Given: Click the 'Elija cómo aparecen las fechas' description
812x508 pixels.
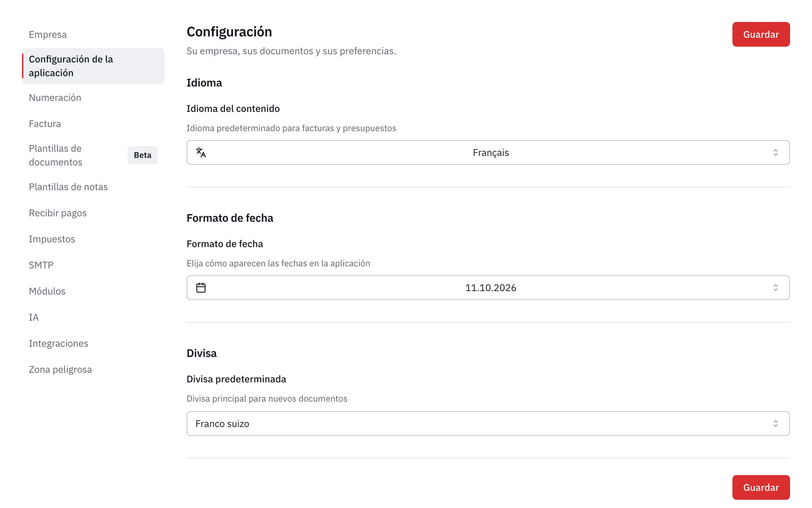Looking at the screenshot, I should point(278,263).
